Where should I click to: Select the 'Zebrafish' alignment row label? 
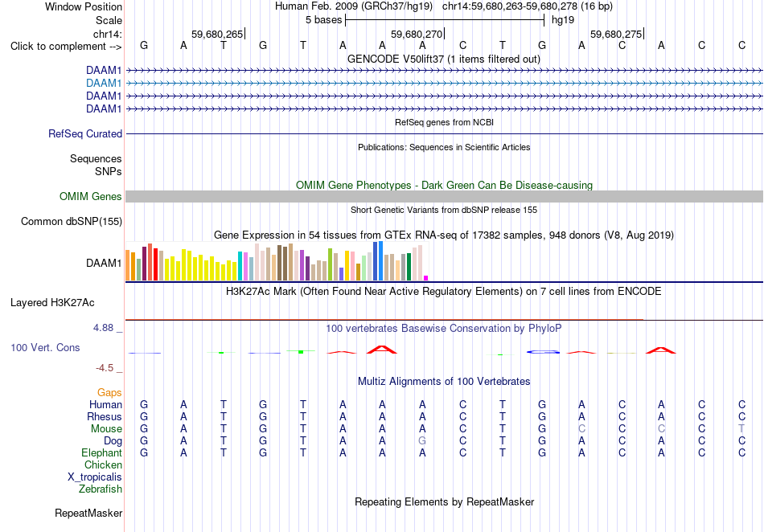[x=101, y=489]
